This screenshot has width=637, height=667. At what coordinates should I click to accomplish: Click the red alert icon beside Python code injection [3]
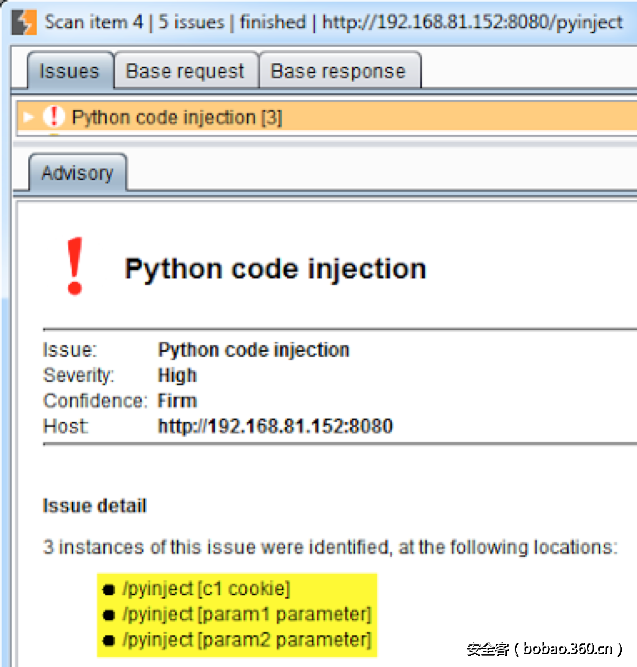coord(54,118)
